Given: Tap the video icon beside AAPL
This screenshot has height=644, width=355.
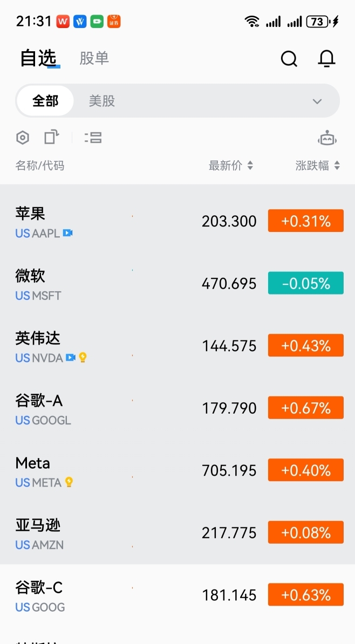Looking at the screenshot, I should pyautogui.click(x=68, y=233).
